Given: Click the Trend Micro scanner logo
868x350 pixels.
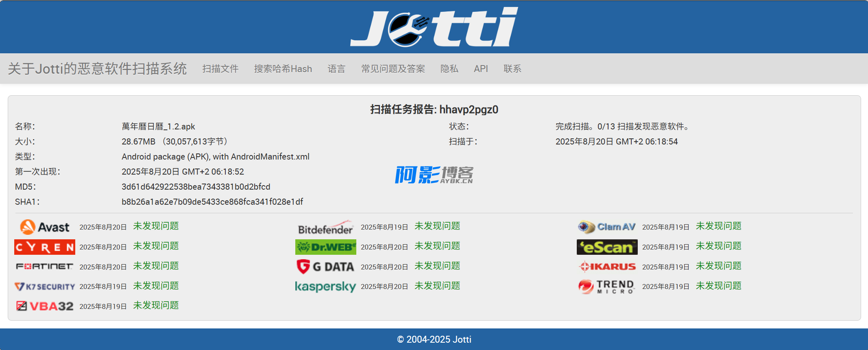Looking at the screenshot, I should pyautogui.click(x=607, y=287).
